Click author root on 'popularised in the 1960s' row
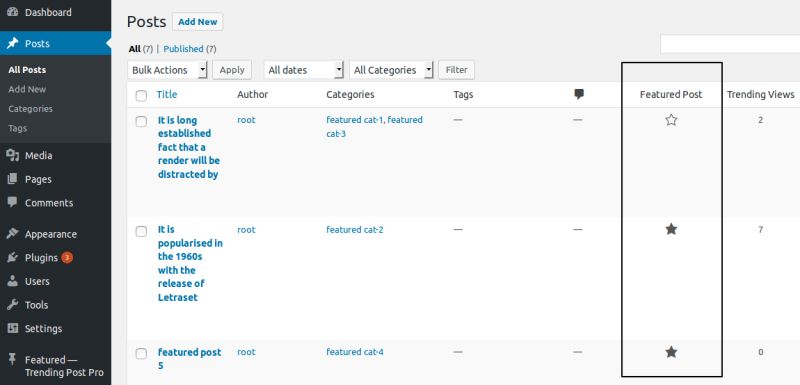The image size is (800, 385). point(246,229)
